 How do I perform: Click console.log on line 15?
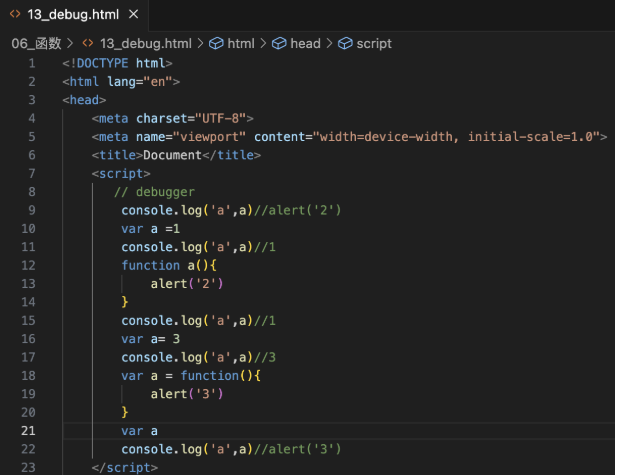tap(161, 321)
